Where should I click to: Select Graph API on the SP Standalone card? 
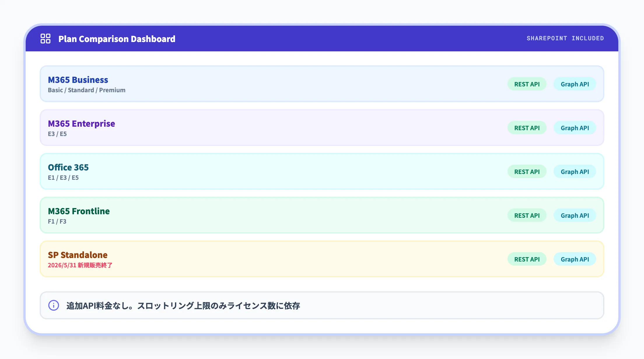click(575, 259)
